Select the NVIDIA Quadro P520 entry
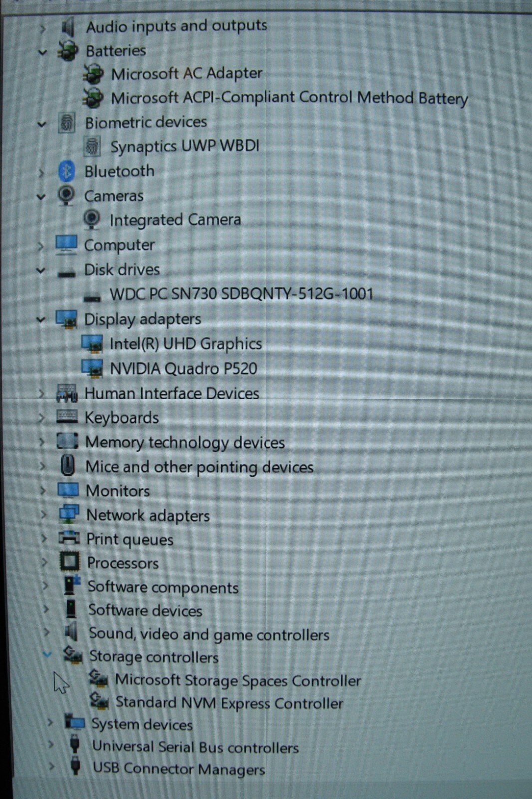The height and width of the screenshot is (799, 532). [x=183, y=369]
